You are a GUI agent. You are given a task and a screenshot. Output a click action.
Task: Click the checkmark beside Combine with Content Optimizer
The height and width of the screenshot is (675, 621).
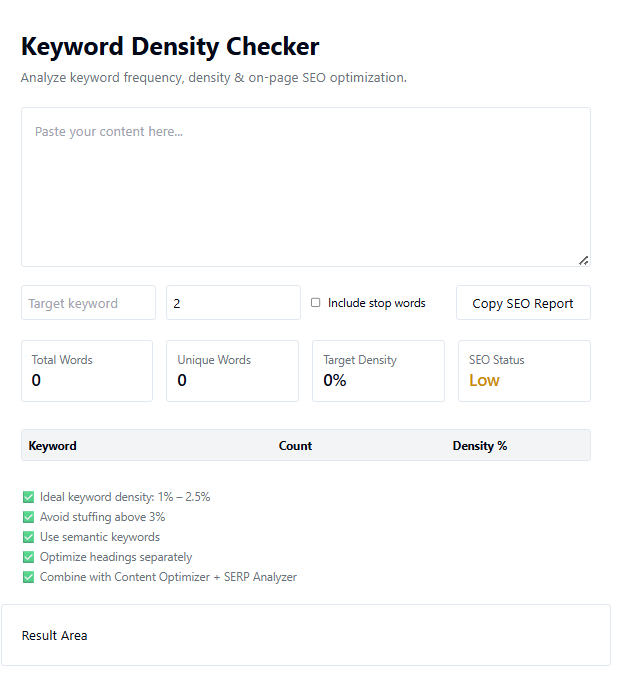coord(28,577)
